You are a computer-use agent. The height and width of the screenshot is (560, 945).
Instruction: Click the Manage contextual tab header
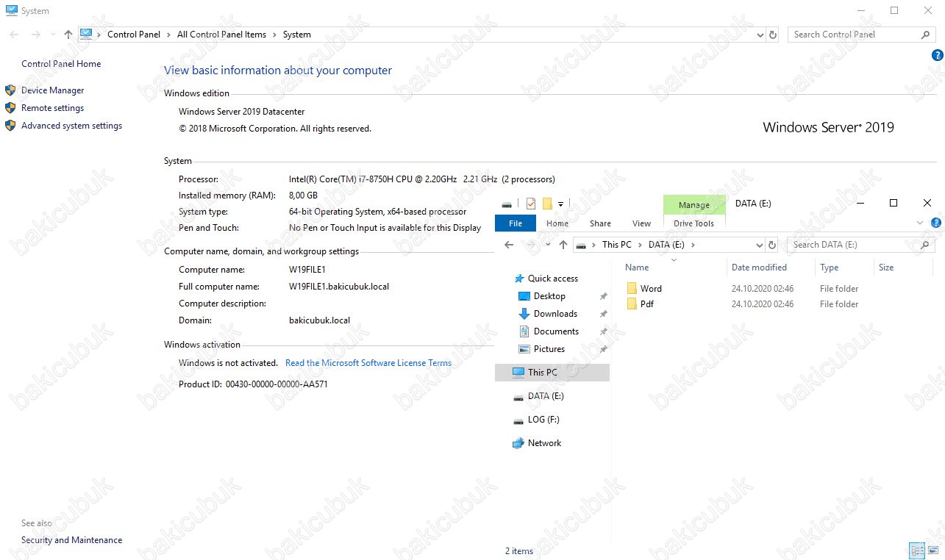(694, 205)
